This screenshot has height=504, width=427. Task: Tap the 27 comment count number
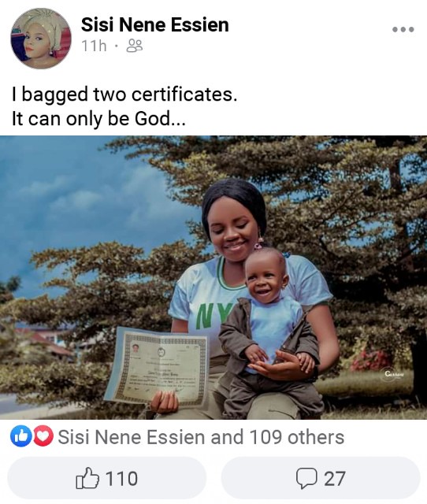tap(334, 479)
